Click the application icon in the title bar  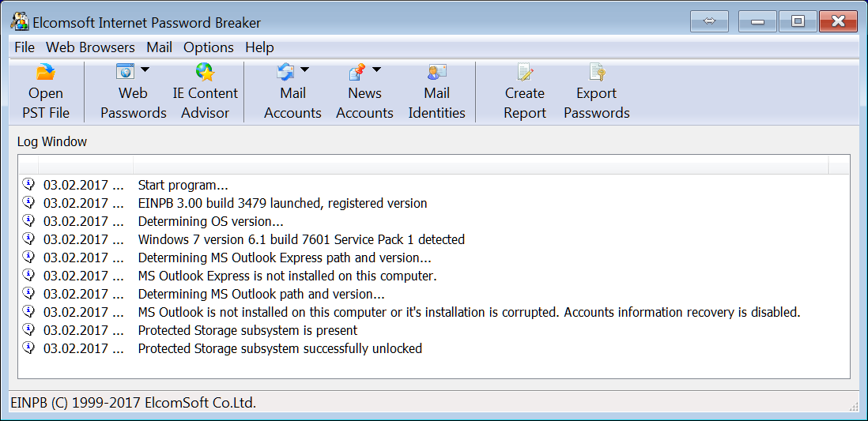click(x=20, y=22)
